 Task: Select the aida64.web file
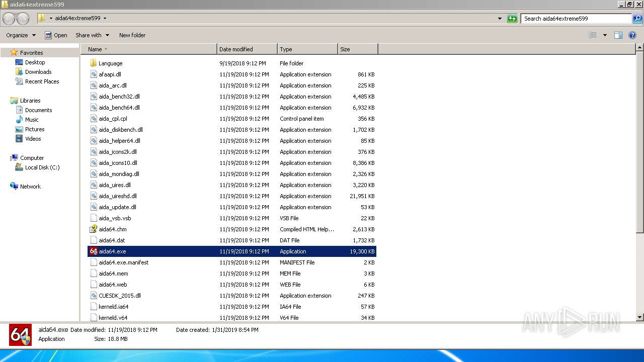tap(232, 285)
